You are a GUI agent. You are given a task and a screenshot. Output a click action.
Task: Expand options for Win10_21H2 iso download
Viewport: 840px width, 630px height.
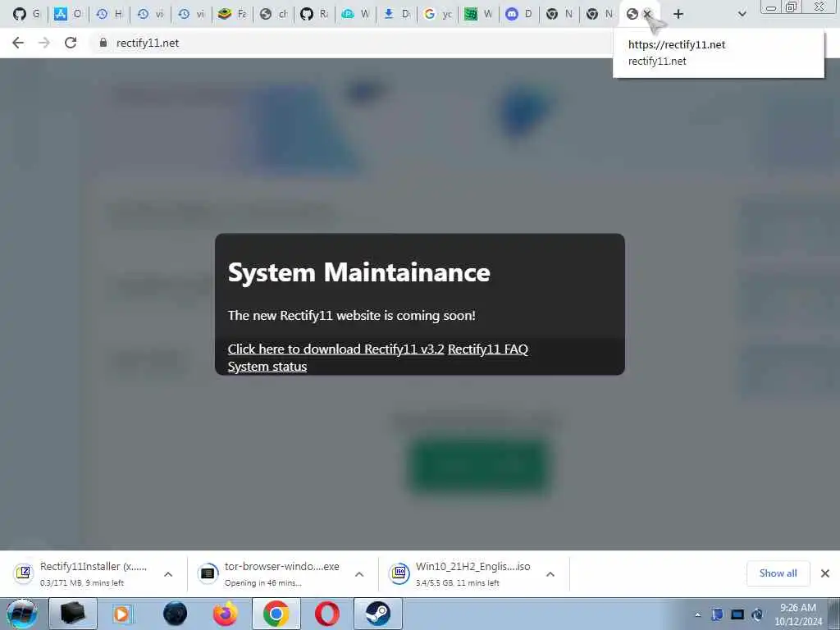pos(550,574)
